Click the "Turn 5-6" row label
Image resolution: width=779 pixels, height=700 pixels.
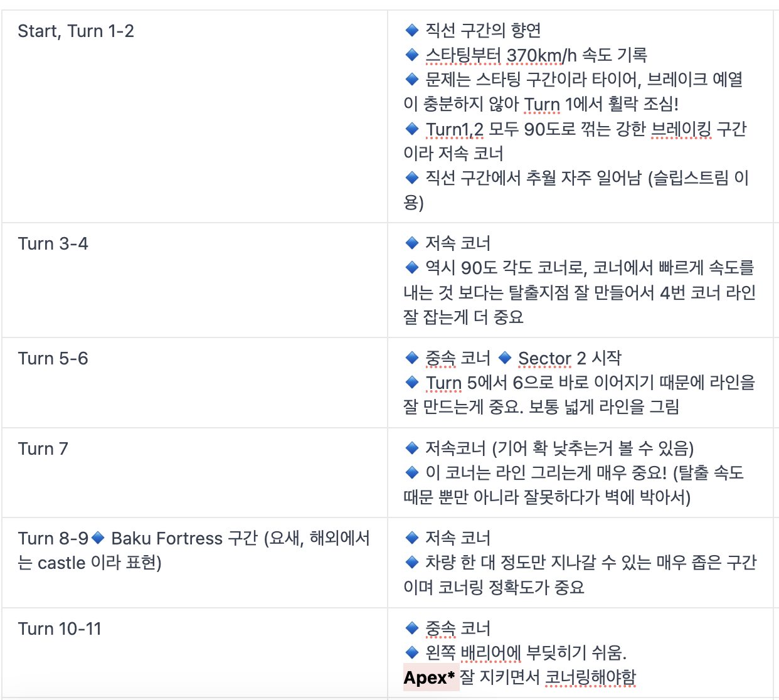pyautogui.click(x=53, y=359)
